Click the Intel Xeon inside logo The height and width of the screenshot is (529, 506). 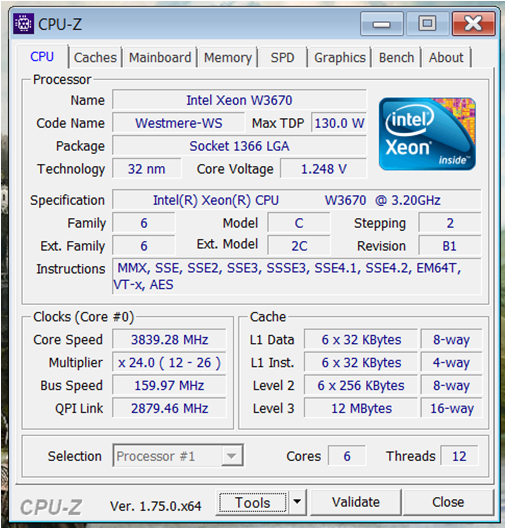click(x=427, y=134)
